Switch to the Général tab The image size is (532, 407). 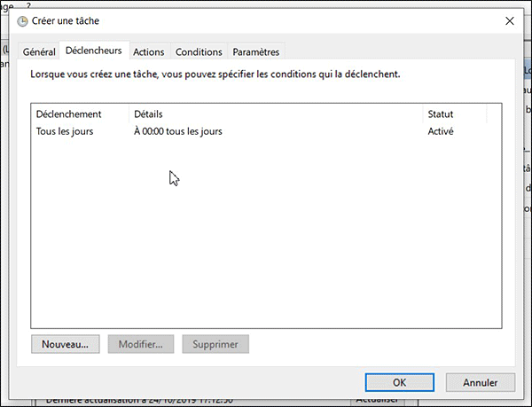(39, 52)
